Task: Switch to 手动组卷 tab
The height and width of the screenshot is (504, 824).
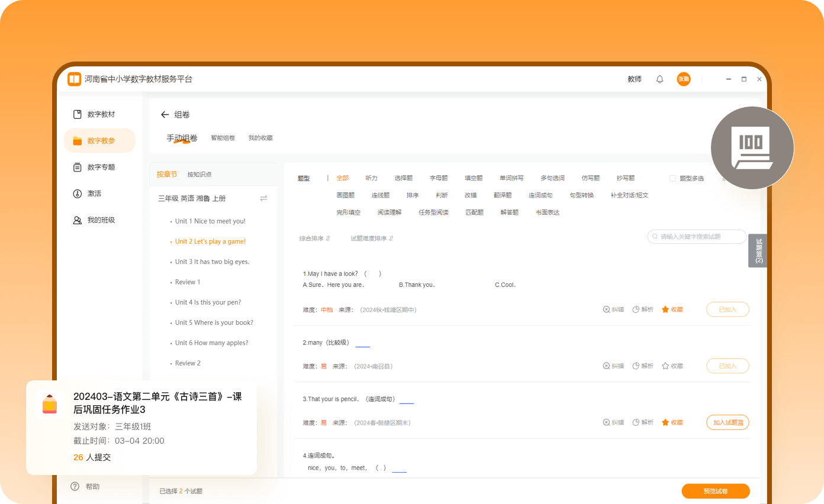Action: coord(182,138)
